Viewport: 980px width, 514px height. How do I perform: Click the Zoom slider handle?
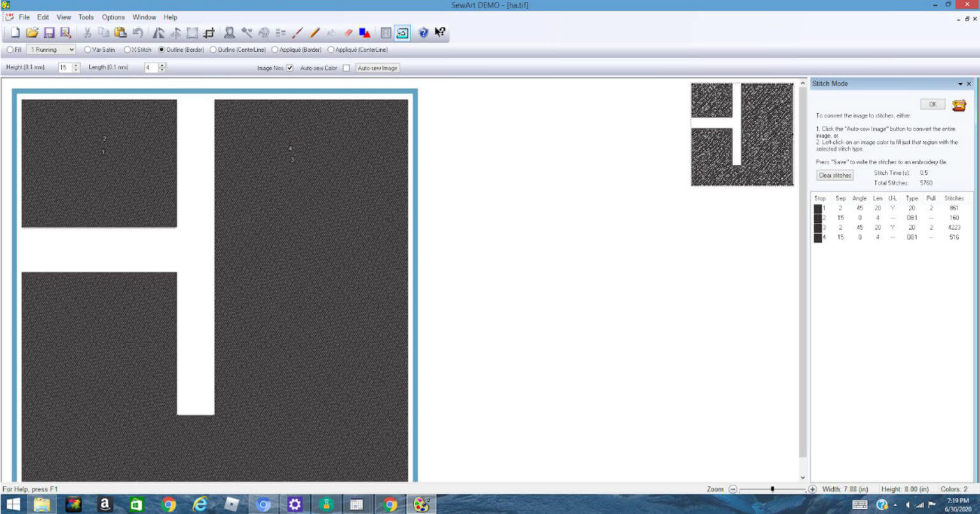click(x=772, y=489)
